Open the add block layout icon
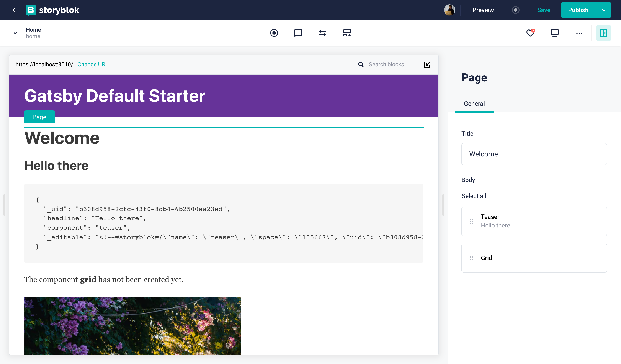The image size is (621, 364). point(347,33)
